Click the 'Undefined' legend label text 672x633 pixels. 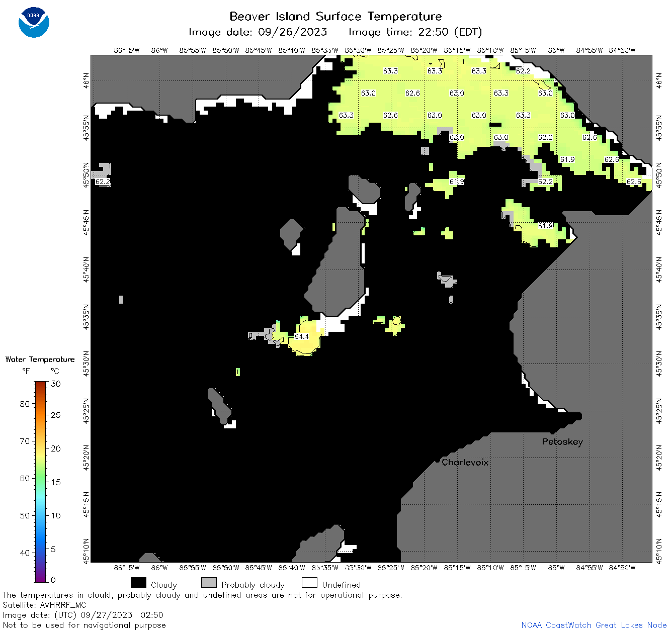pos(342,585)
